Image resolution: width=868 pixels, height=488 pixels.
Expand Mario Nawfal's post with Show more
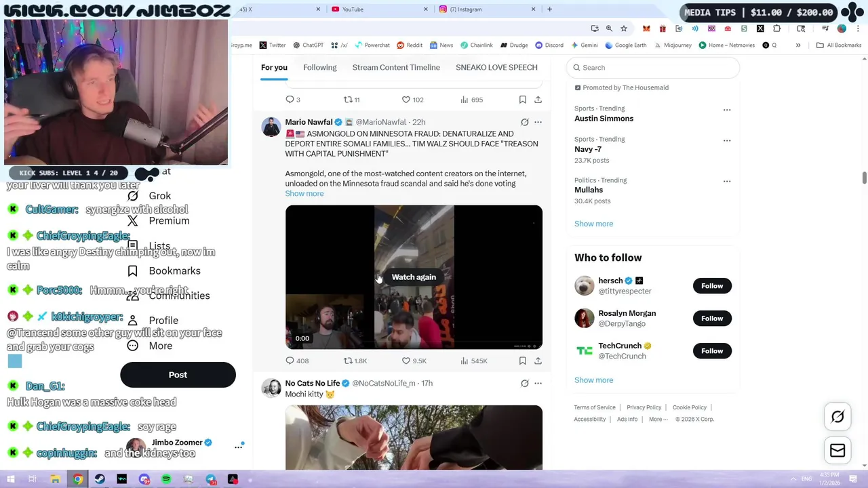304,194
